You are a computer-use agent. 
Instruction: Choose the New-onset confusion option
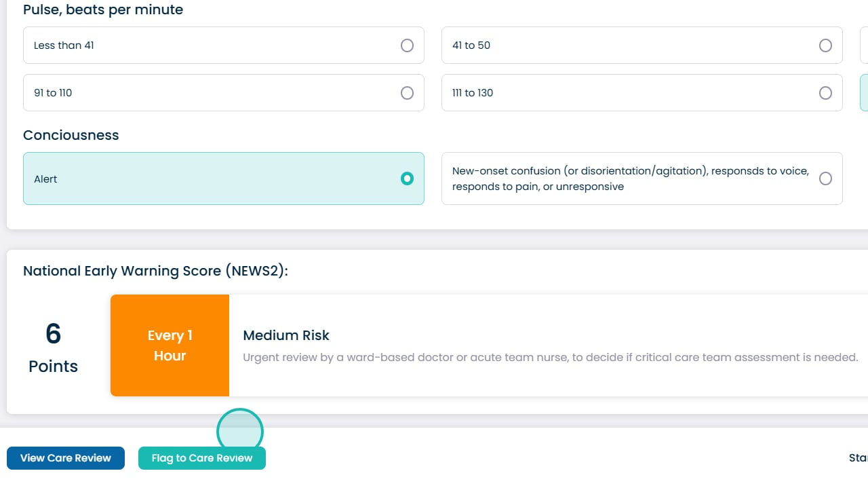point(642,179)
